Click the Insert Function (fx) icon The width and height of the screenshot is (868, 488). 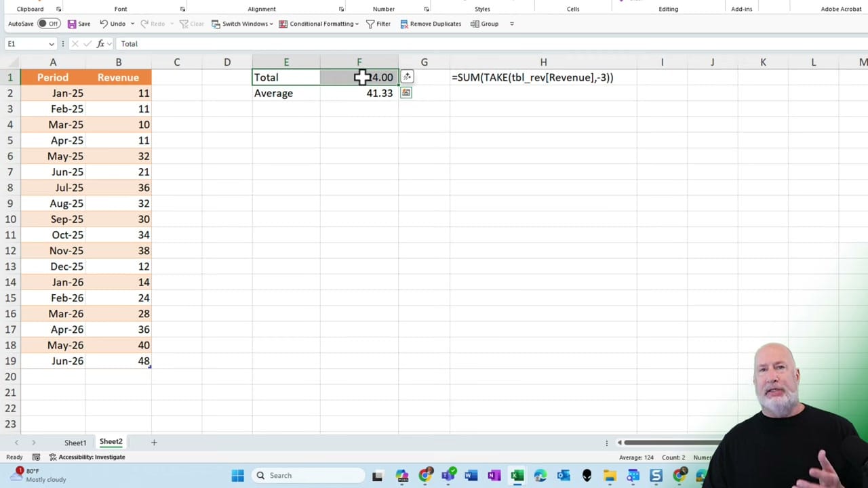click(x=100, y=43)
